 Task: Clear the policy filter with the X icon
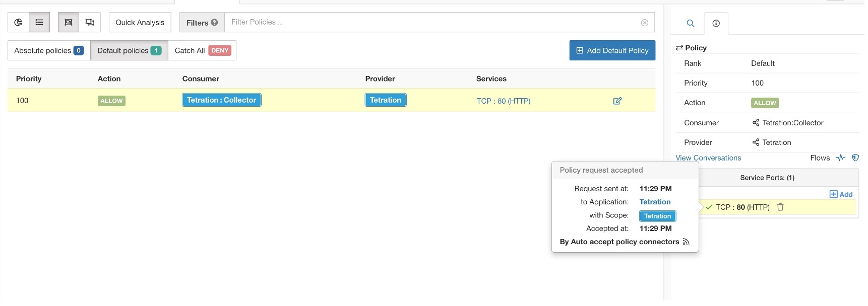click(644, 23)
